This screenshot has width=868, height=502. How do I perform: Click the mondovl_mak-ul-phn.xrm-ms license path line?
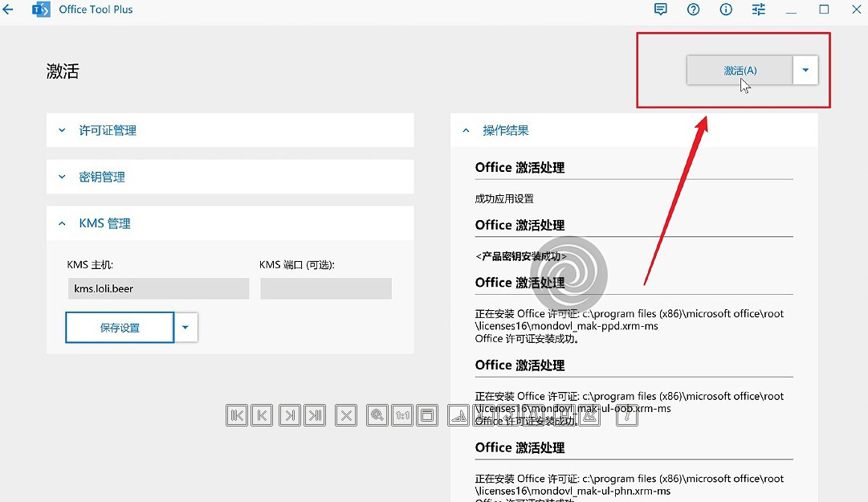(x=573, y=491)
